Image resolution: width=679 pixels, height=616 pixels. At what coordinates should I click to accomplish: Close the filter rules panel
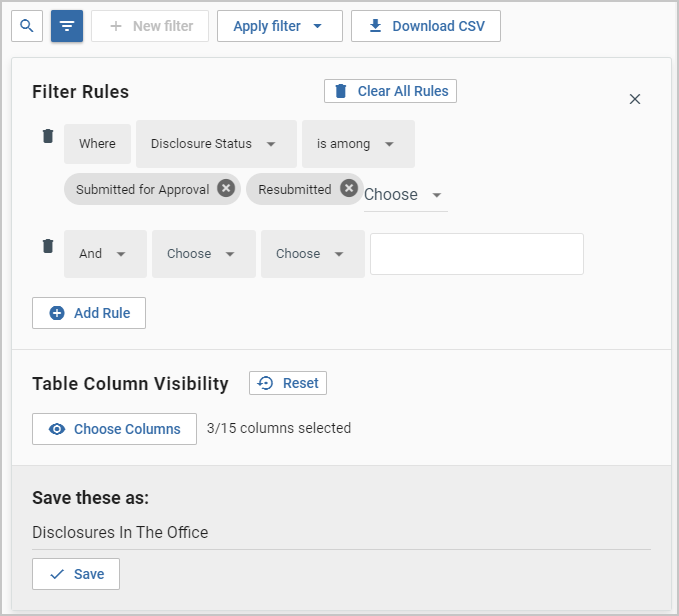click(634, 99)
